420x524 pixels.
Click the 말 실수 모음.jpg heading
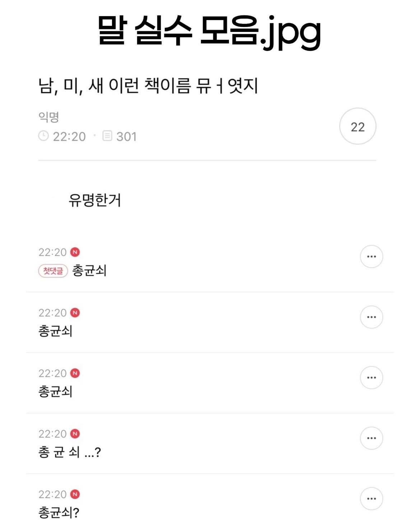click(x=209, y=31)
